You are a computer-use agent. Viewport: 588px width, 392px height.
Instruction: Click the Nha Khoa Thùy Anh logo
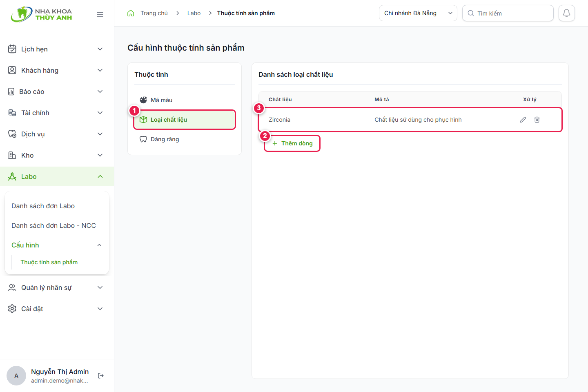pyautogui.click(x=41, y=14)
